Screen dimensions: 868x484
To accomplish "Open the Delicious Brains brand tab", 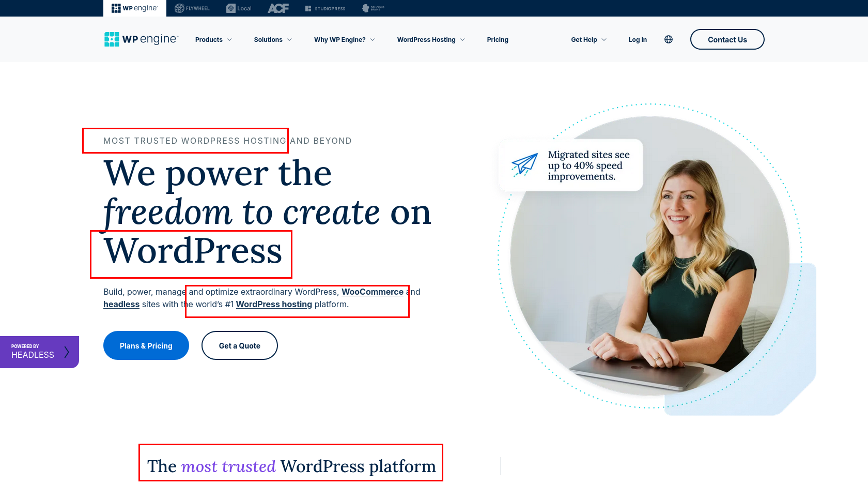I will (373, 8).
